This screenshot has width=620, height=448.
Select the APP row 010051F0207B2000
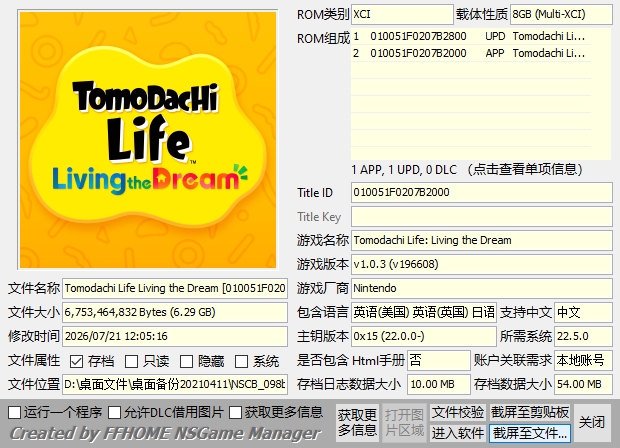471,53
